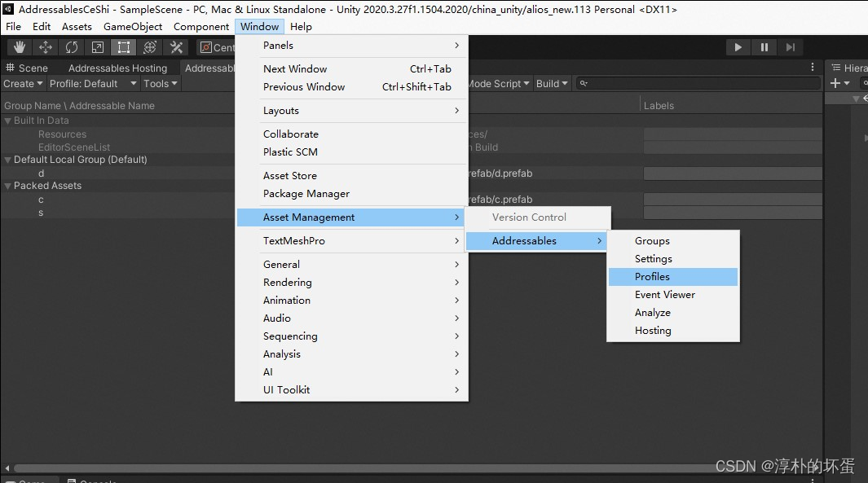Expand the Layouts submenu
The width and height of the screenshot is (868, 483).
(352, 111)
